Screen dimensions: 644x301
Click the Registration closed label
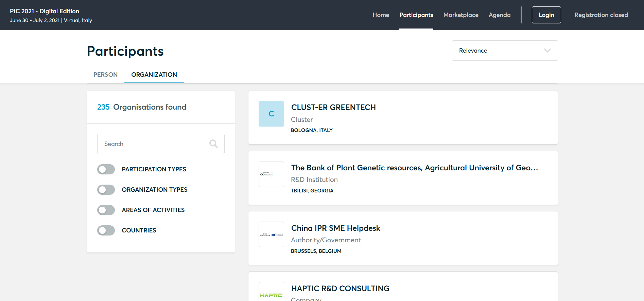coord(601,15)
